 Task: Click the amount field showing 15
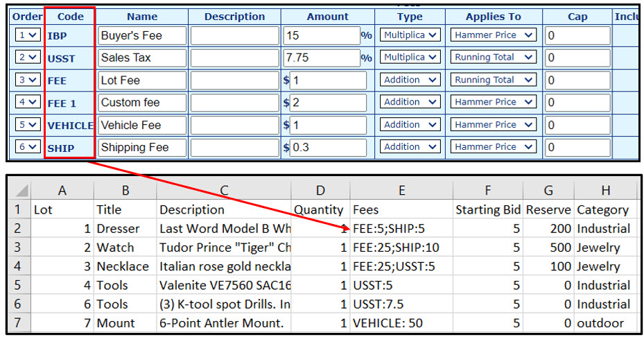(322, 35)
